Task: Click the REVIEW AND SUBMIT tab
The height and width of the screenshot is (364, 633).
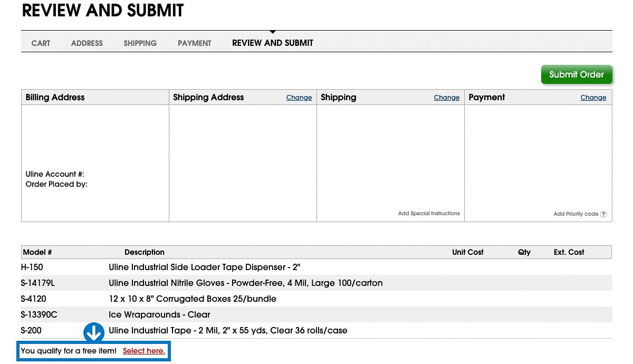Action: coord(273,43)
